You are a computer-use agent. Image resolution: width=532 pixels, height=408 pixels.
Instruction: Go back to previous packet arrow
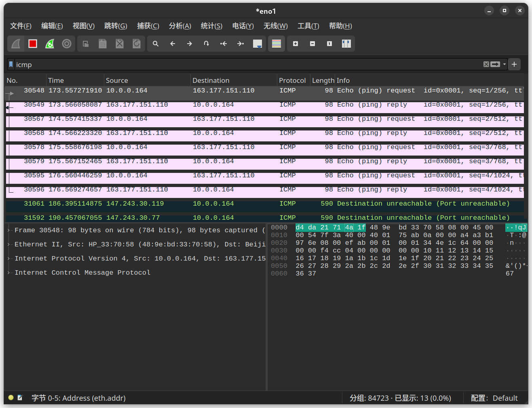coord(173,44)
